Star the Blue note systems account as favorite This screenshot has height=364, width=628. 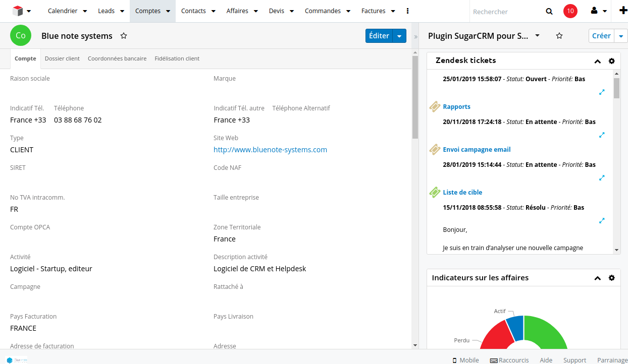(123, 36)
